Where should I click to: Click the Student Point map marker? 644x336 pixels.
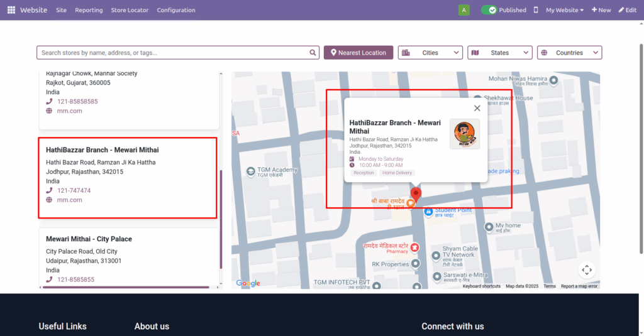[x=428, y=212]
